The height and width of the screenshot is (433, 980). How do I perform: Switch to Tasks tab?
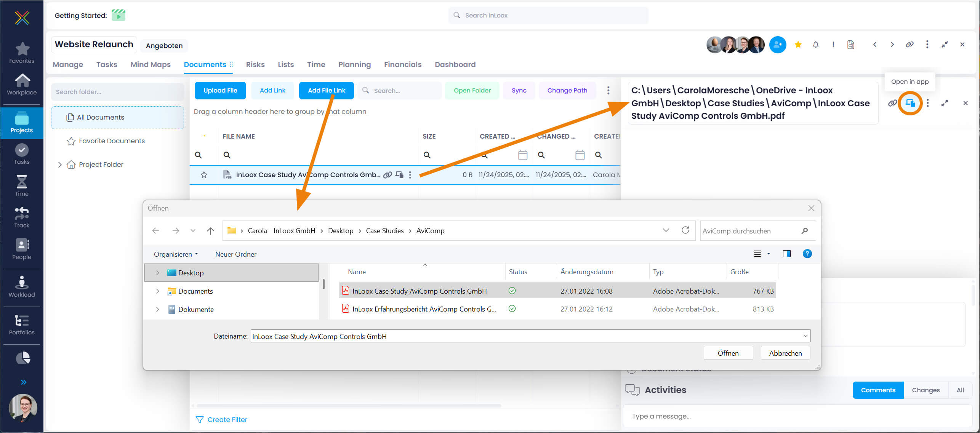107,64
